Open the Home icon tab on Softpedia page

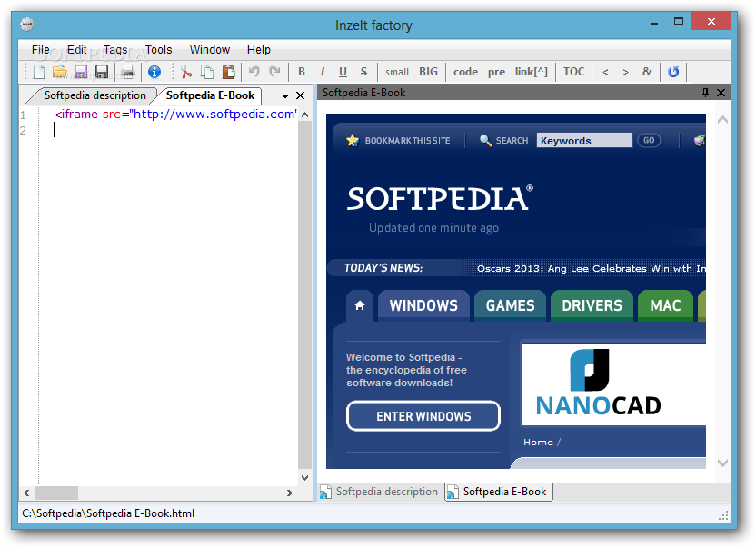[x=360, y=305]
